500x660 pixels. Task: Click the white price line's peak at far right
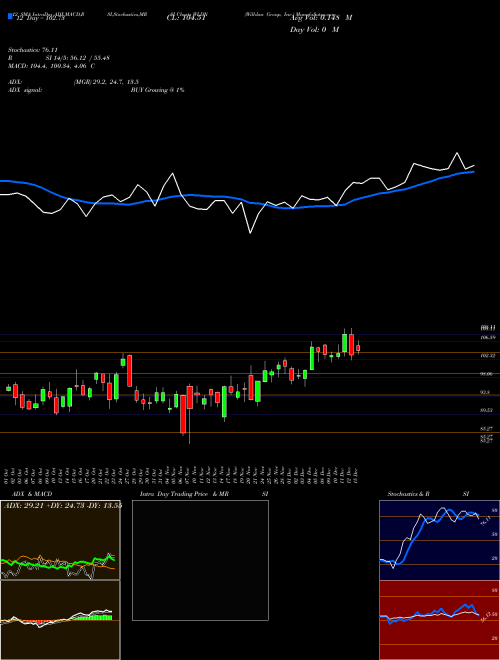tap(457, 153)
